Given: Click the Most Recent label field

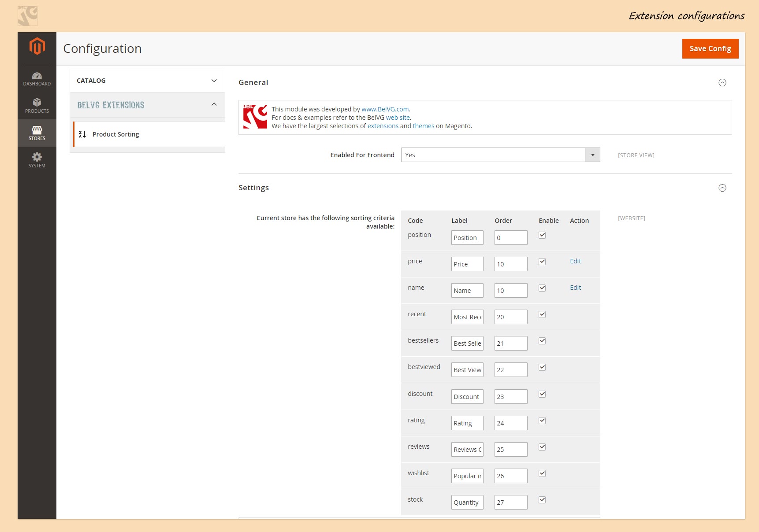Looking at the screenshot, I should point(467,317).
